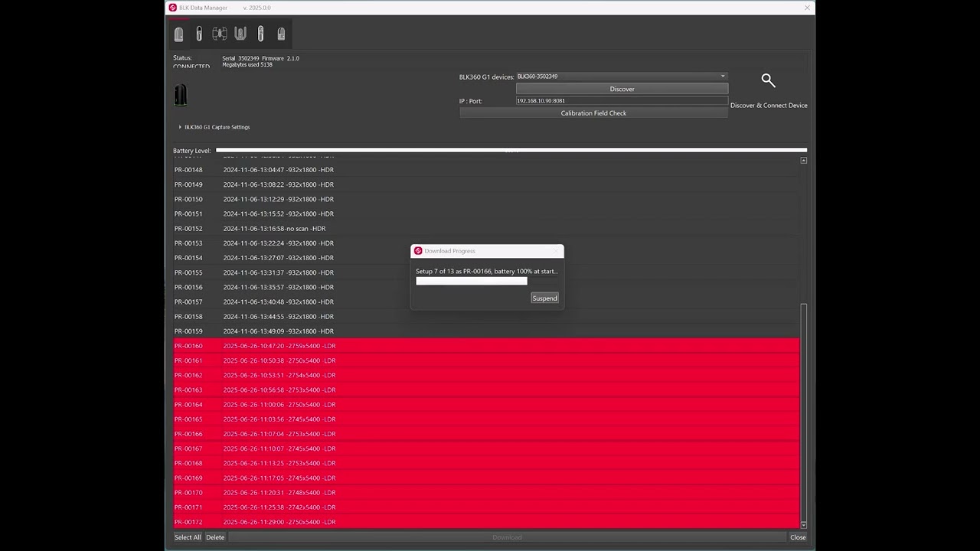The height and width of the screenshot is (551, 980).
Task: Click highlighted row PR-00169
Action: 486,478
